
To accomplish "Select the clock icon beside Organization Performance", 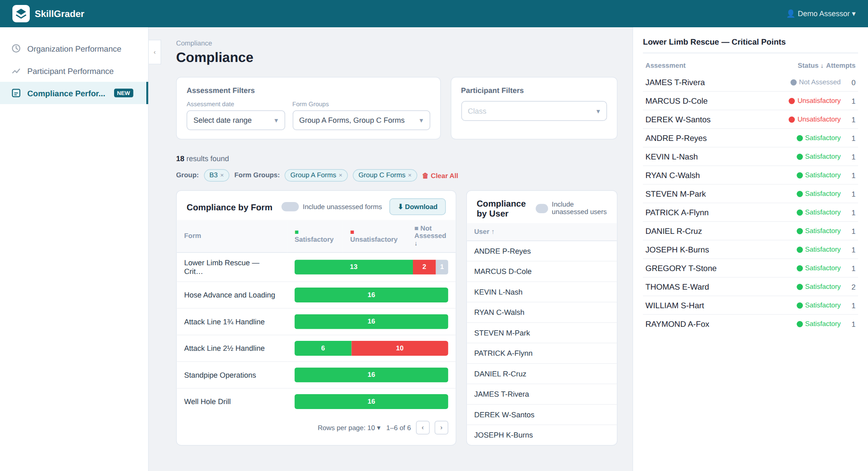I will [16, 48].
